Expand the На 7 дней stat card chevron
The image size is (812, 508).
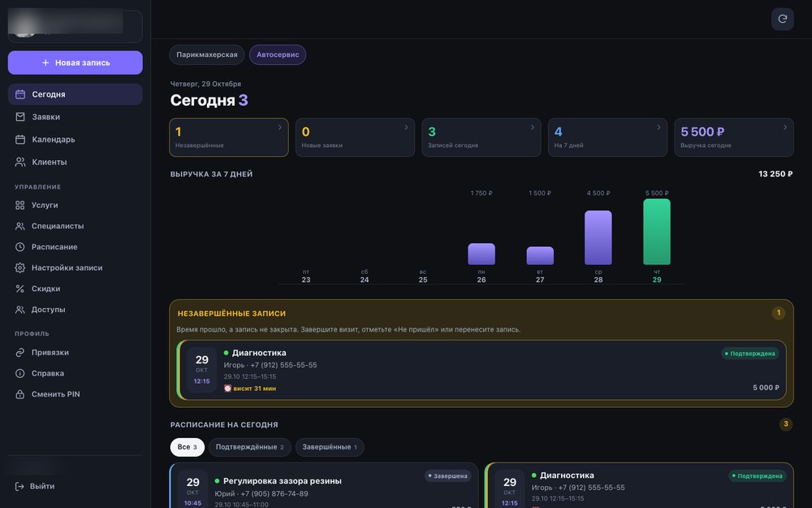tap(659, 128)
